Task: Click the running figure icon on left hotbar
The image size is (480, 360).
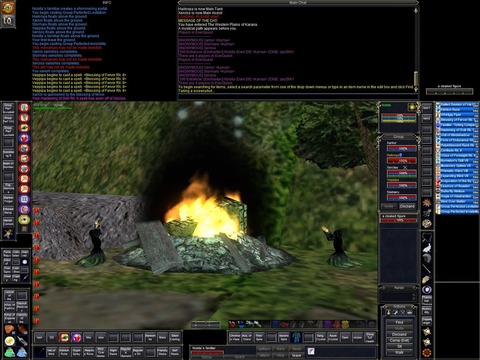Action: [x=8, y=234]
